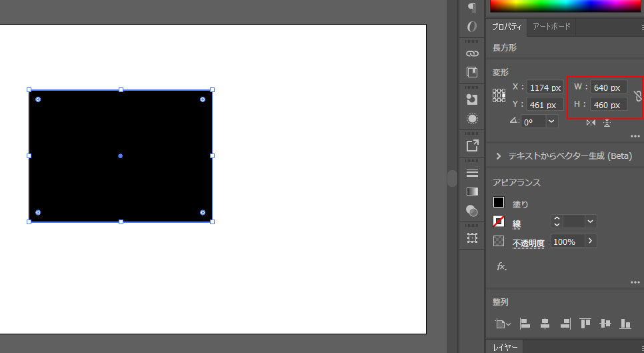Open the opacity slider arrow next to 100%
The height and width of the screenshot is (353, 644).
[590, 241]
